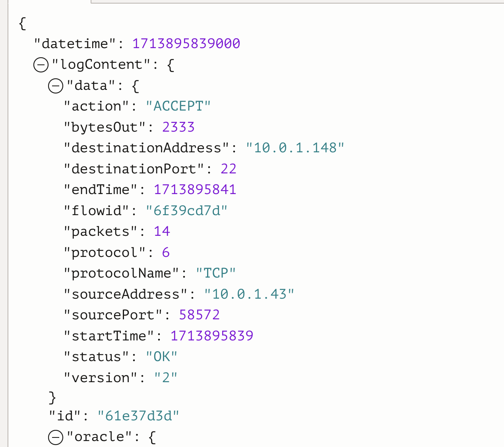Select the status value OK
The width and height of the screenshot is (504, 447).
click(x=161, y=357)
